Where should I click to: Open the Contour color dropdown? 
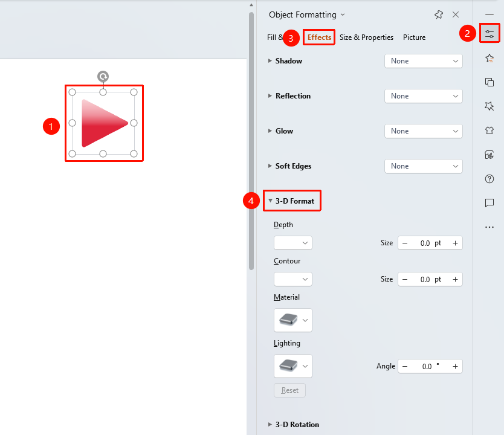tap(293, 279)
